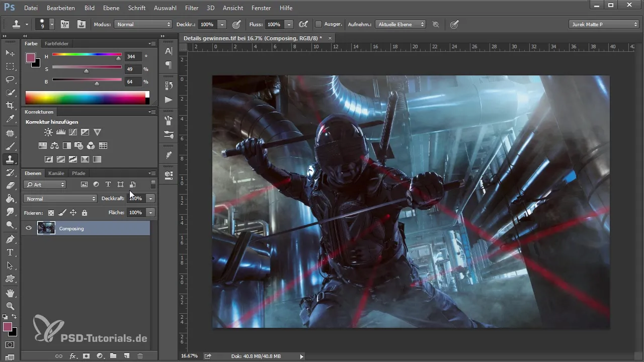Delete layer with trash icon
Viewport: 644px width, 362px height.
pos(140,356)
